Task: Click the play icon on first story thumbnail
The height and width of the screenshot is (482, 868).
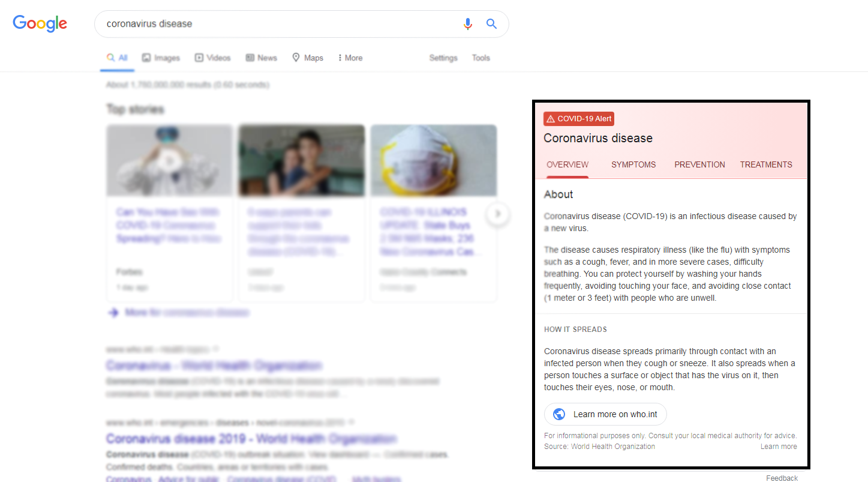Action: 170,160
